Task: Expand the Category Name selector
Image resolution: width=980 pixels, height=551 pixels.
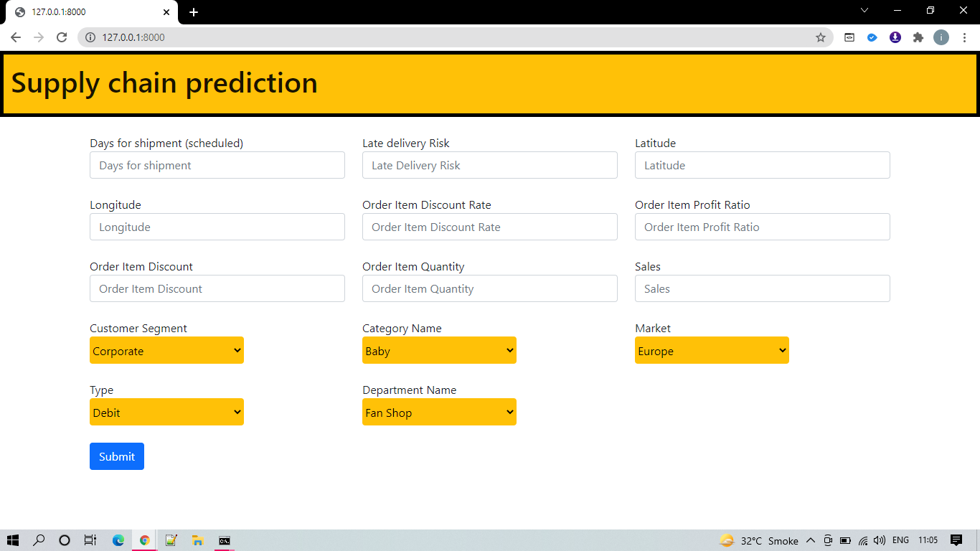Action: 439,350
